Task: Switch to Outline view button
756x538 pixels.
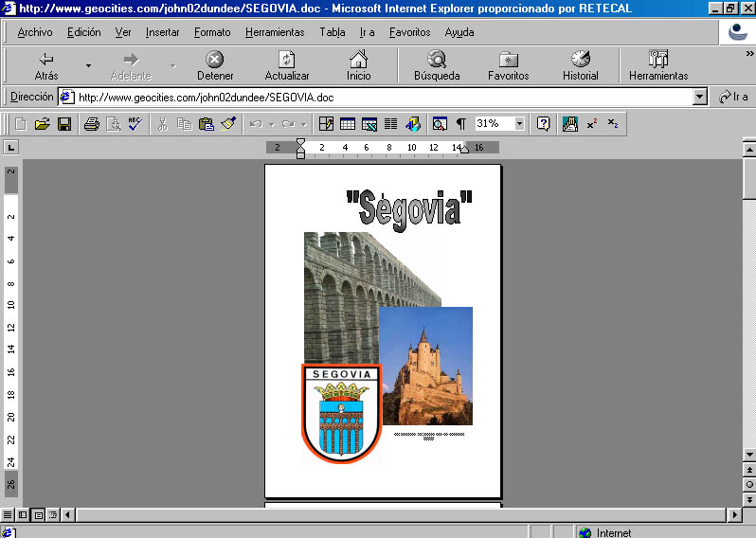Action: tap(53, 515)
